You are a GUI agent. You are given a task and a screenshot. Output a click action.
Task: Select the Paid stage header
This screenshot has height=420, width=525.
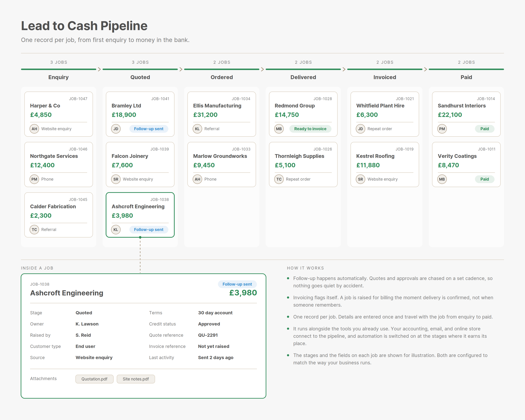pyautogui.click(x=466, y=77)
